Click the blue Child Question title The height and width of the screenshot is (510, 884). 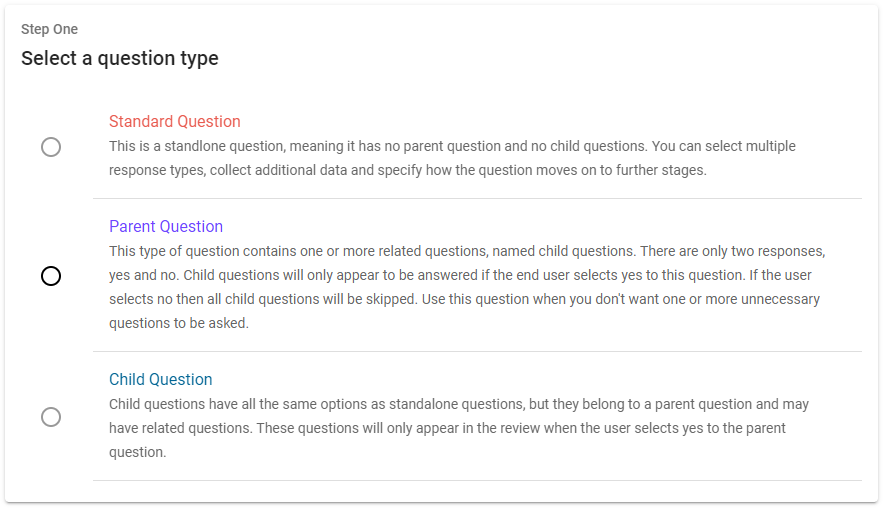tap(160, 380)
